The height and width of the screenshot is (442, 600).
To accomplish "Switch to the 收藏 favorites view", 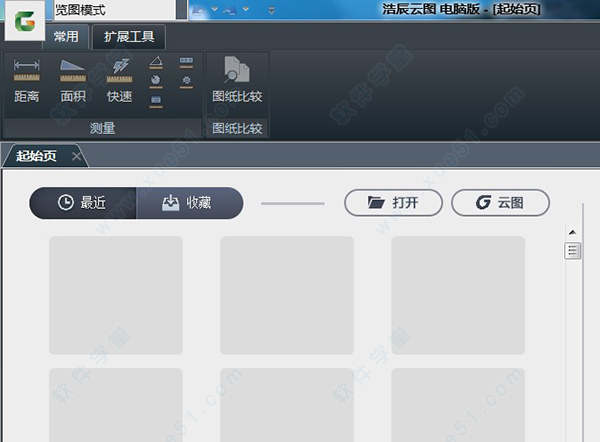I will (189, 203).
